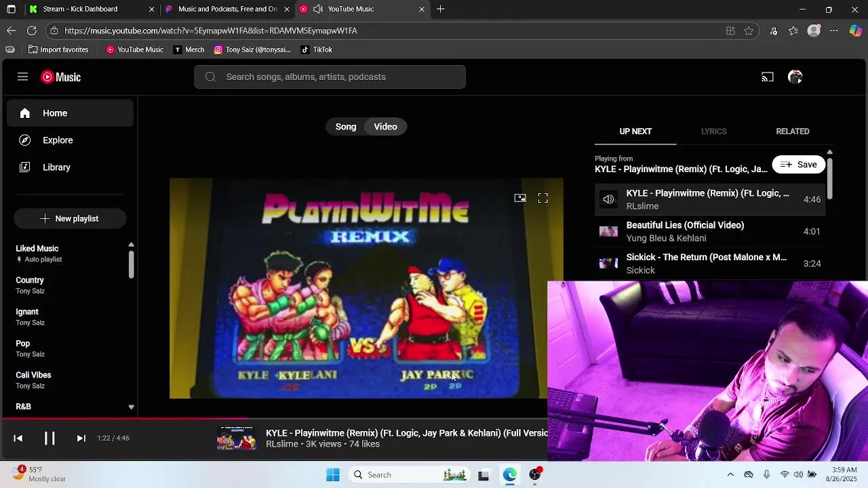Open the YouTube Music hamburger guide menu

click(x=22, y=77)
